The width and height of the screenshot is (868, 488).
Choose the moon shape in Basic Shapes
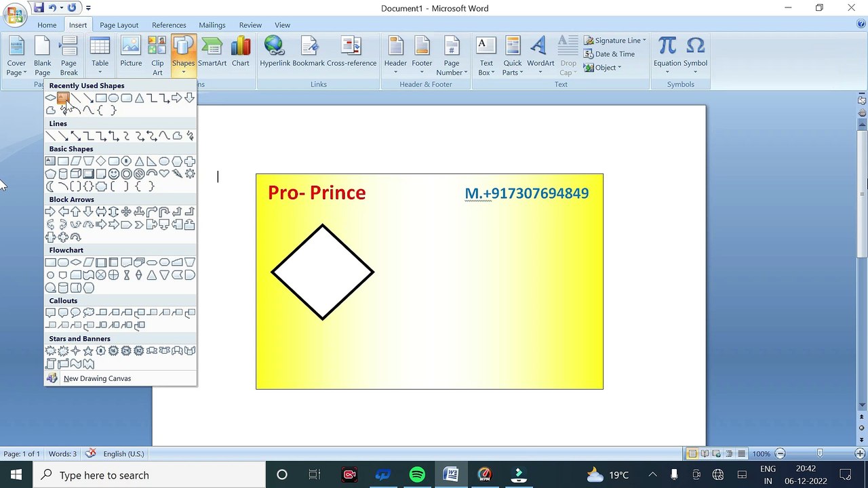50,186
